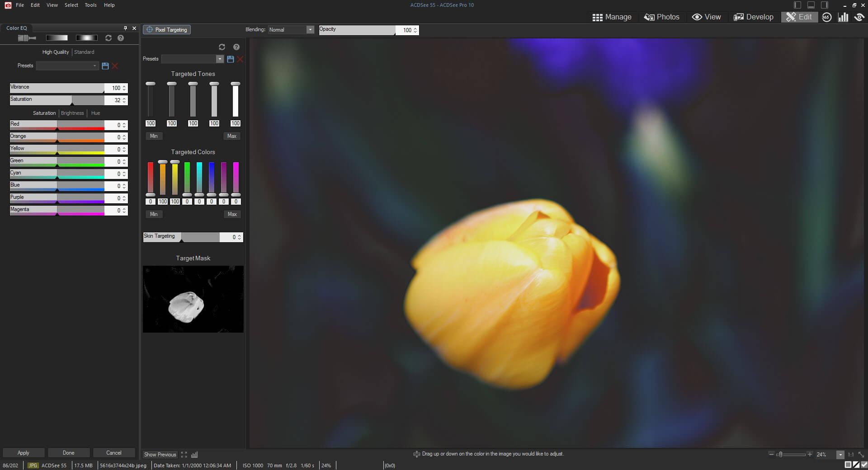This screenshot has width=868, height=470.
Task: Open the Pixel Targeting Presets dropdown
Action: tap(220, 59)
